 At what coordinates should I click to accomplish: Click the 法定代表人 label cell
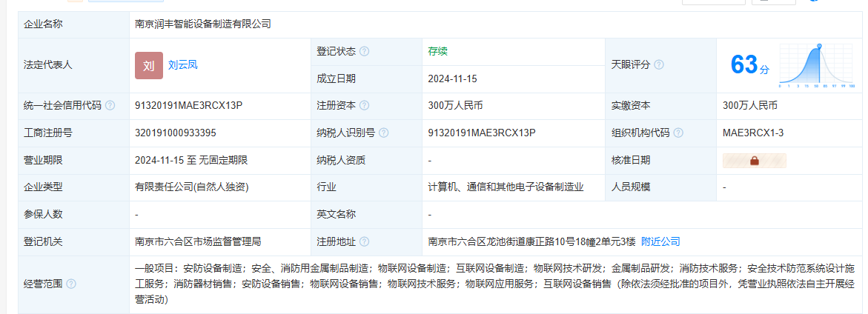click(x=73, y=65)
